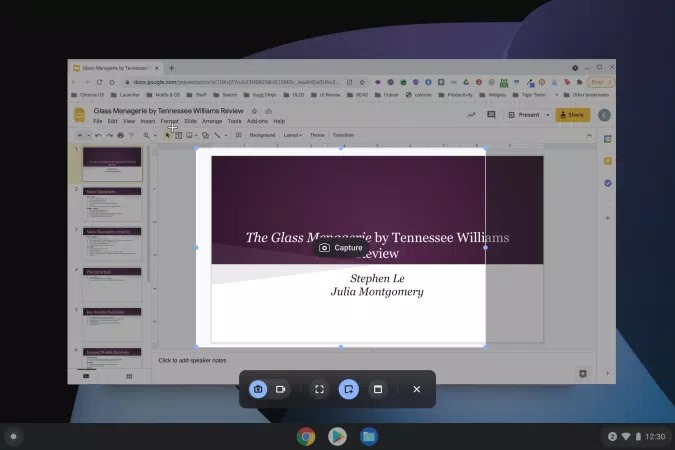Click the Capture button in selection
Viewport: 675px width, 450px height.
[x=341, y=247]
